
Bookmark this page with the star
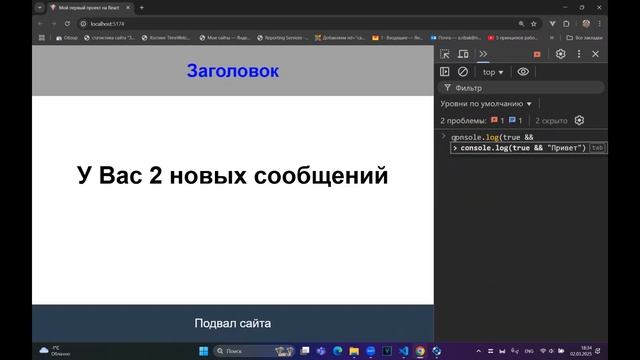[533, 24]
